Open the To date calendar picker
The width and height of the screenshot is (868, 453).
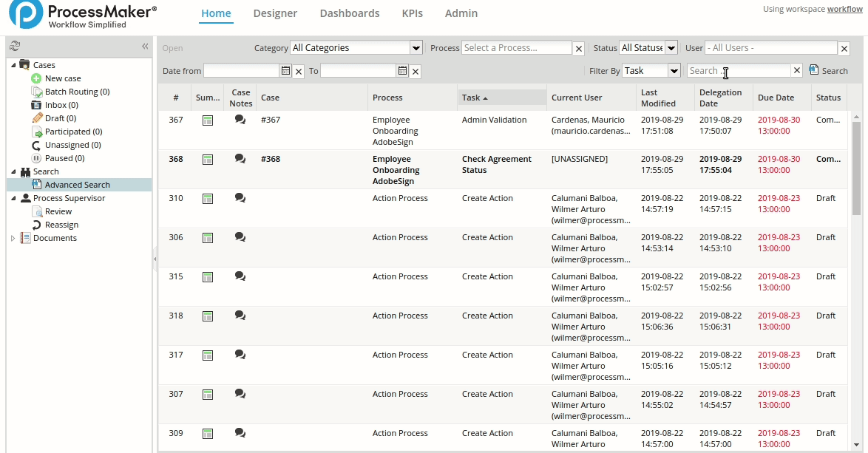tap(402, 71)
